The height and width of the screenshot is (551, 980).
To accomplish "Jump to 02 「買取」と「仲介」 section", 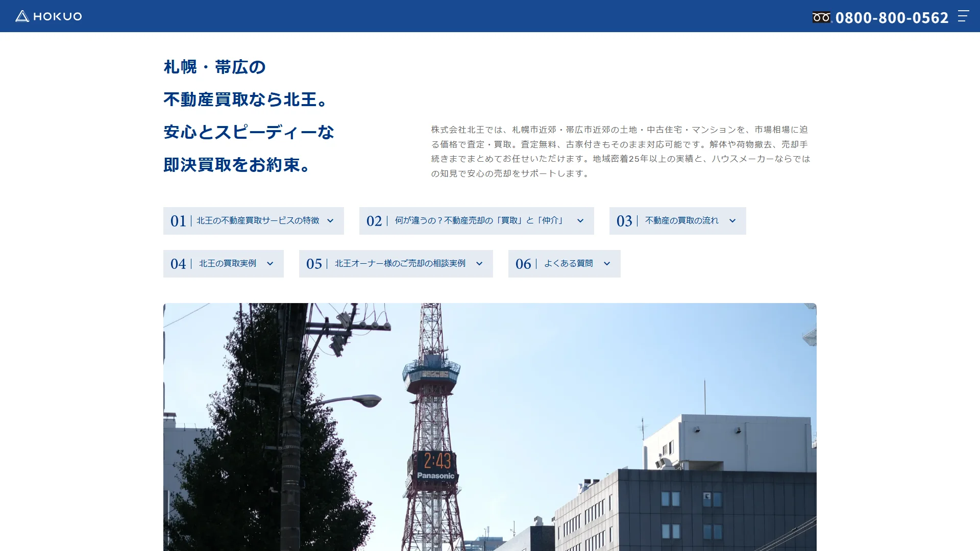I will 477,221.
